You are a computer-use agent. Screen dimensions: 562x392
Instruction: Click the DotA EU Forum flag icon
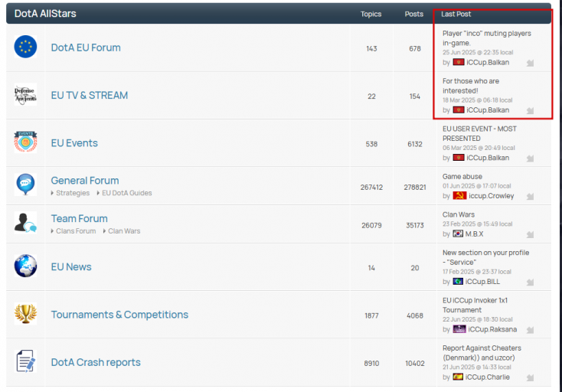pyautogui.click(x=25, y=47)
